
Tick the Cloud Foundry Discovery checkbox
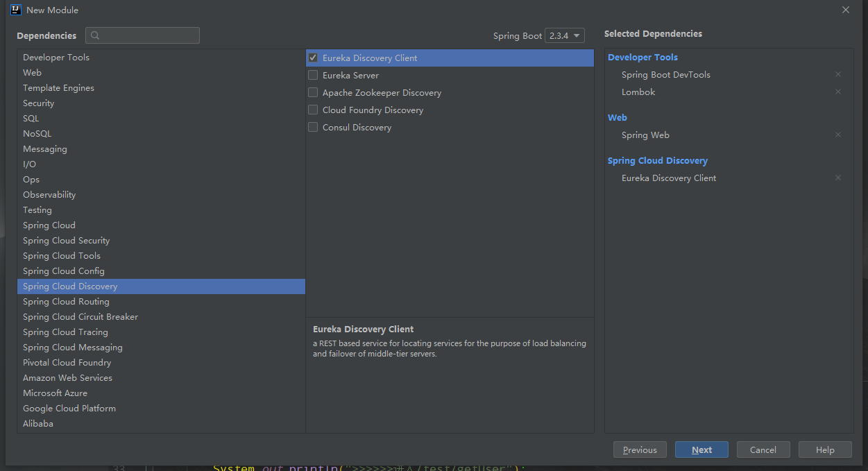click(x=313, y=110)
